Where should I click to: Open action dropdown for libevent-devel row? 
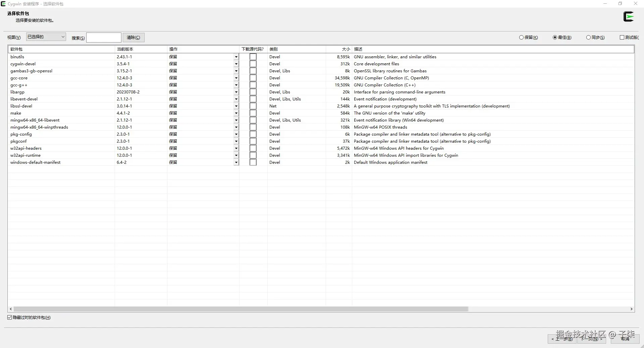tap(236, 99)
